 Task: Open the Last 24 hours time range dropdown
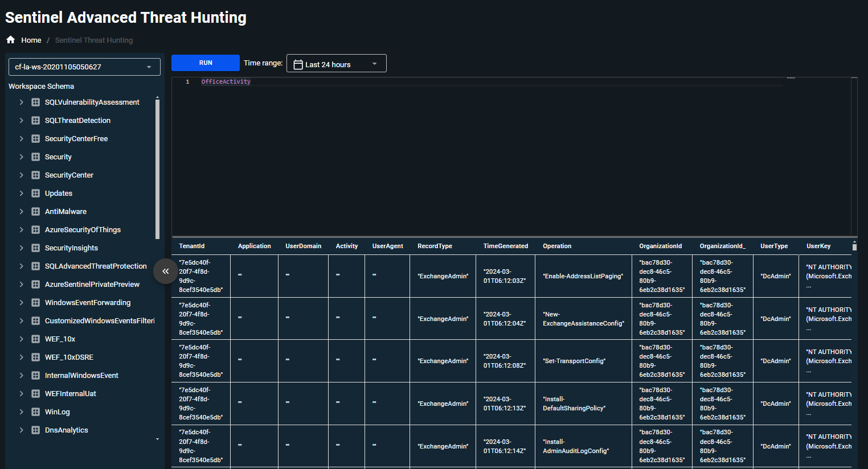pos(336,63)
